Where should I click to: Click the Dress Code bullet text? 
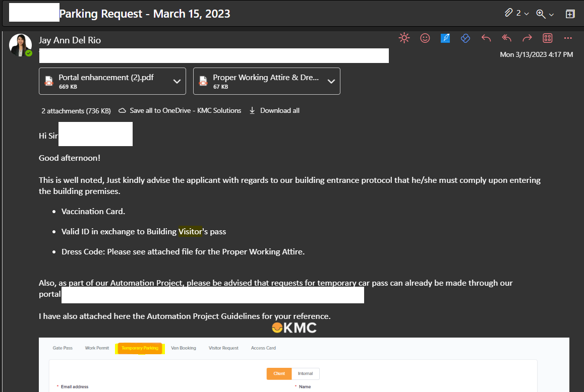pos(183,251)
